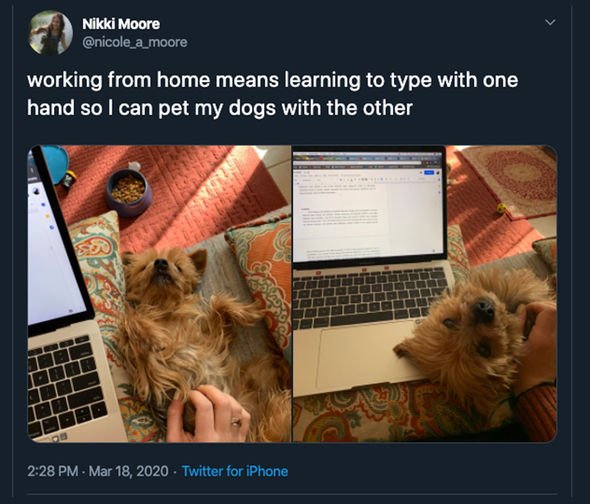Click the 2:28 PM timestamp

coord(53,471)
